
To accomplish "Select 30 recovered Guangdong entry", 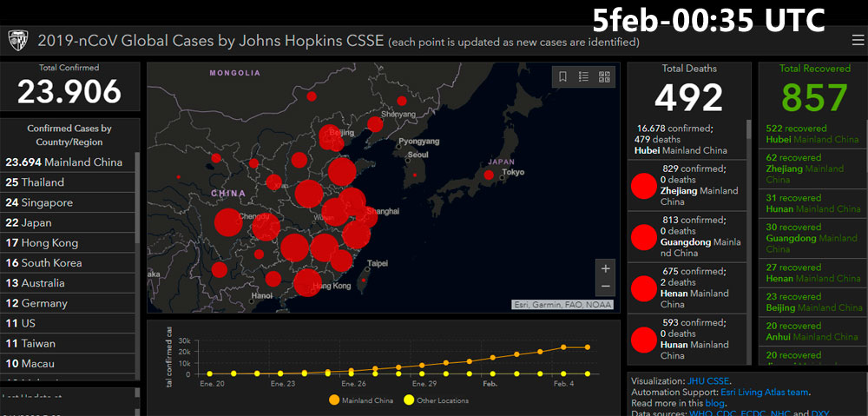I will pyautogui.click(x=812, y=238).
